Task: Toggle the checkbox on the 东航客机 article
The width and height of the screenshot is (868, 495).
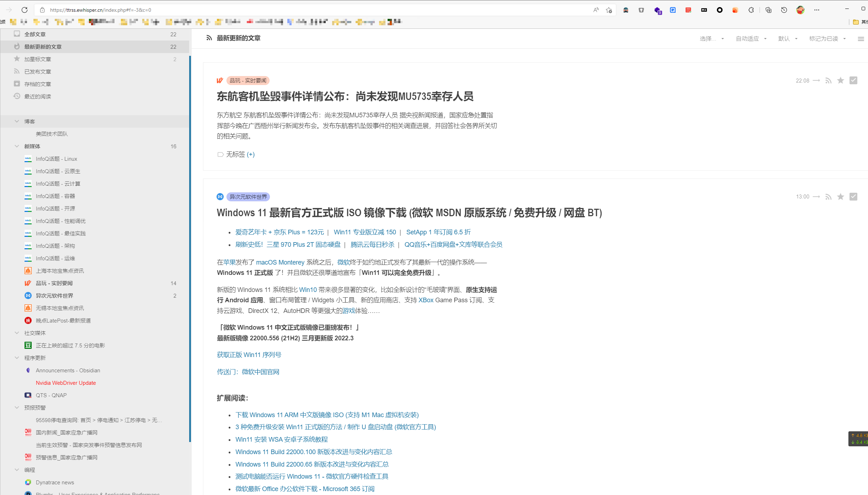Action: (853, 80)
